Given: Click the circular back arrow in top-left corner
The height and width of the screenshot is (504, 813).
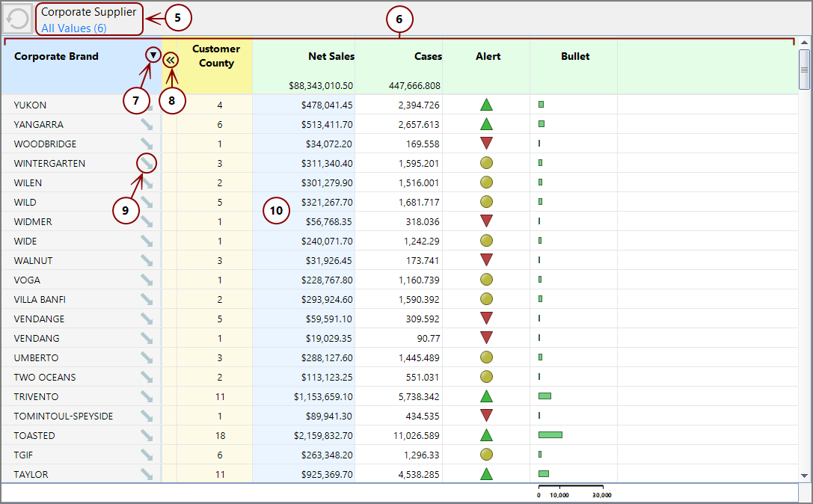Looking at the screenshot, I should (16, 19).
